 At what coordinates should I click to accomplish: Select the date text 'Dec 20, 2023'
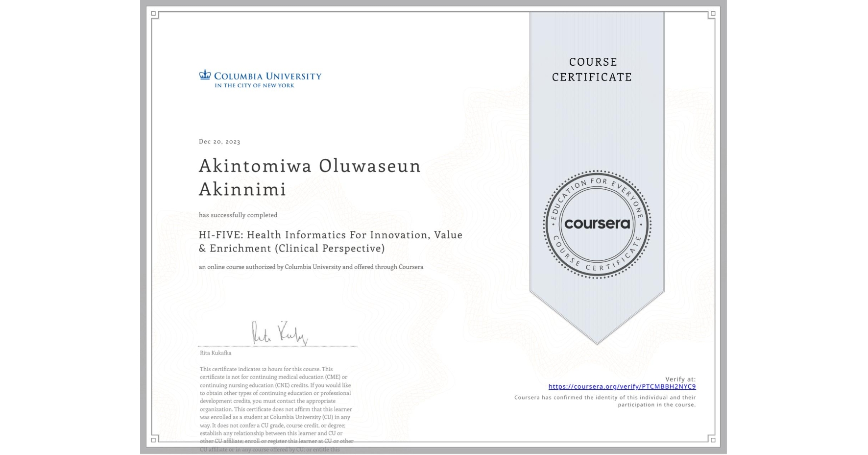coord(219,142)
